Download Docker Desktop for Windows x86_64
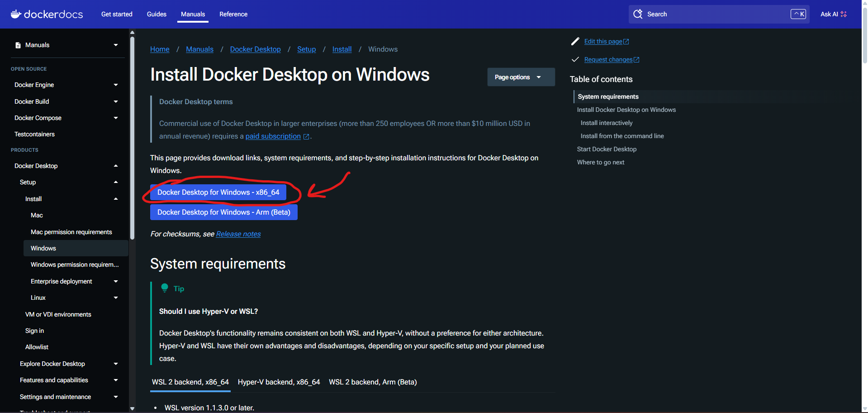The image size is (868, 413). click(218, 192)
